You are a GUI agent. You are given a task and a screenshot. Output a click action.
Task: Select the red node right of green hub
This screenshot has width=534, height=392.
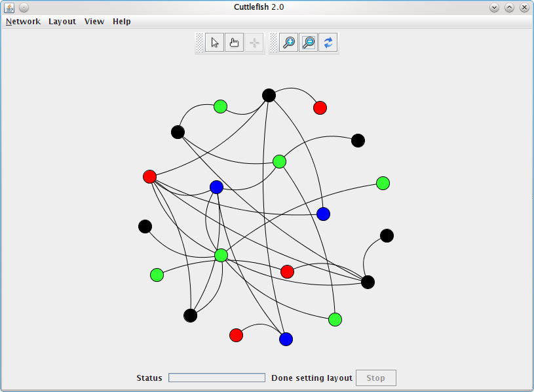288,272
